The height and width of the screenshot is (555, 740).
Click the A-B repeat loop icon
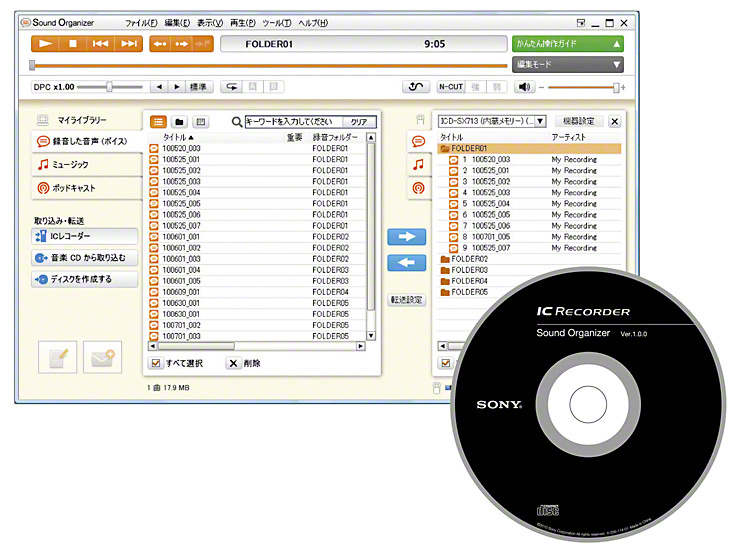click(231, 87)
